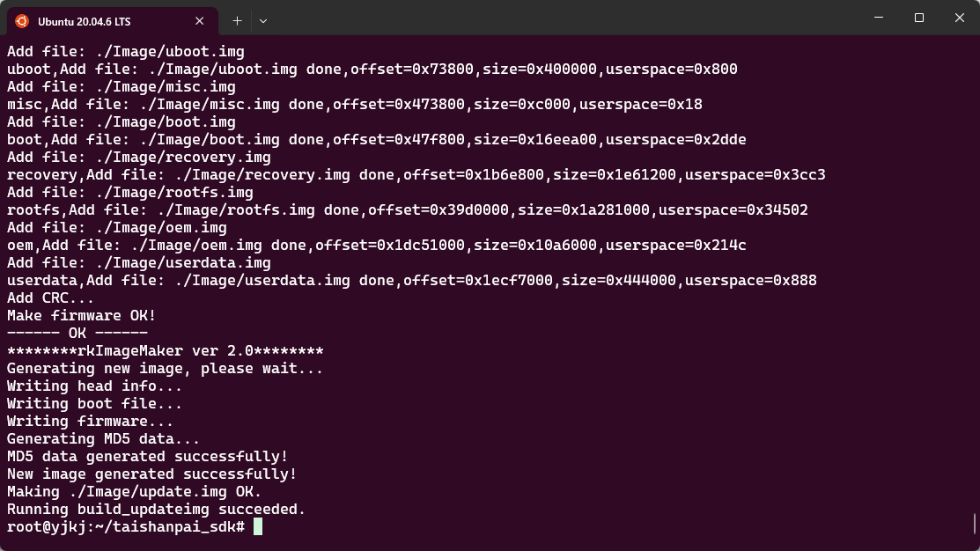Click the Ubuntu logo icon on the terminal tab
Viewport: 980px width, 551px height.
(21, 20)
